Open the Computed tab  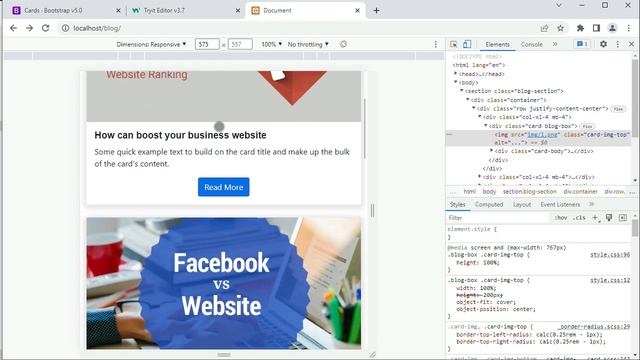[489, 204]
